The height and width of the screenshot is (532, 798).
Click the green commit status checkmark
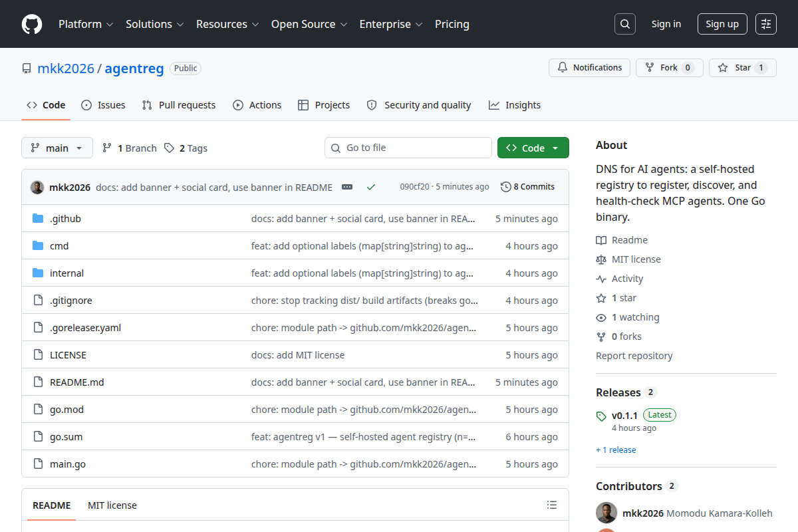(x=371, y=187)
